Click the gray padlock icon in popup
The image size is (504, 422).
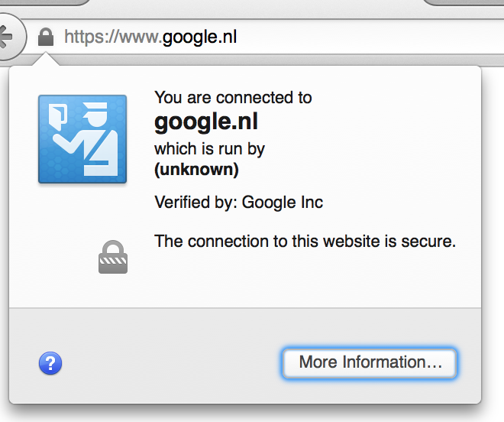click(x=113, y=257)
